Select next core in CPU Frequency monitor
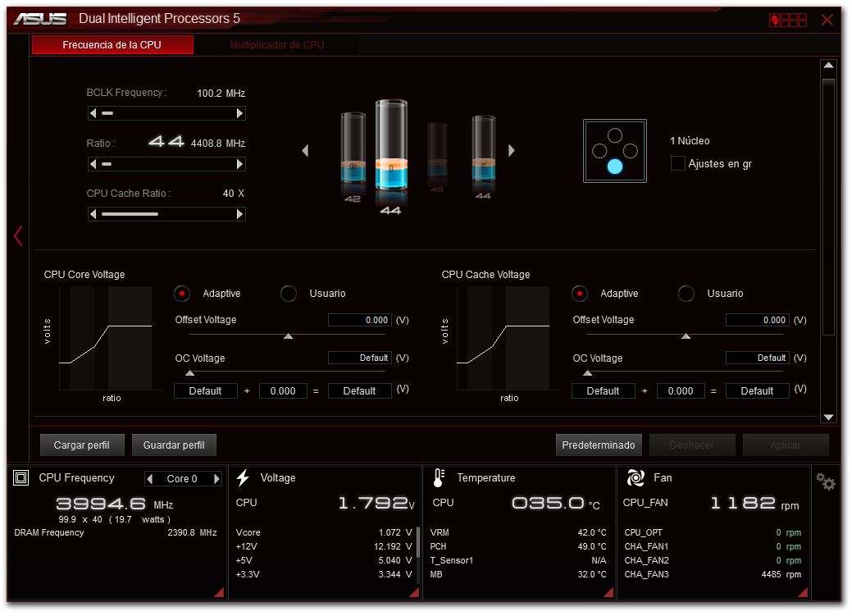This screenshot has height=616, width=852. (216, 478)
